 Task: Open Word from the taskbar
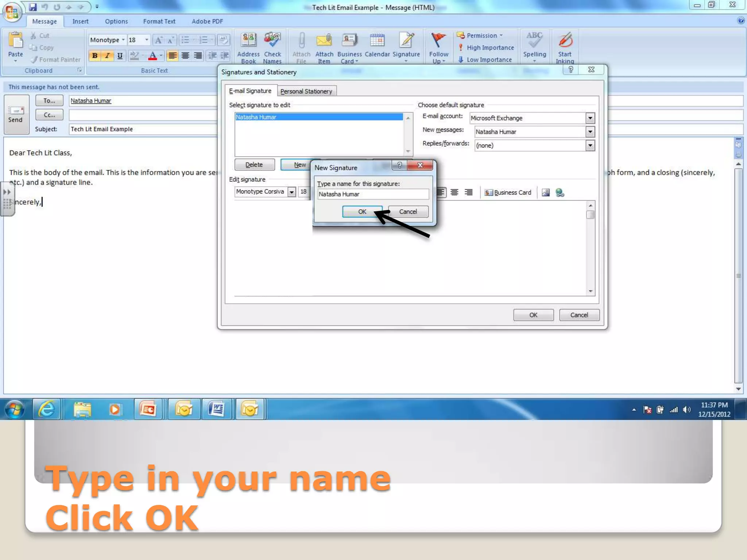[x=217, y=409]
